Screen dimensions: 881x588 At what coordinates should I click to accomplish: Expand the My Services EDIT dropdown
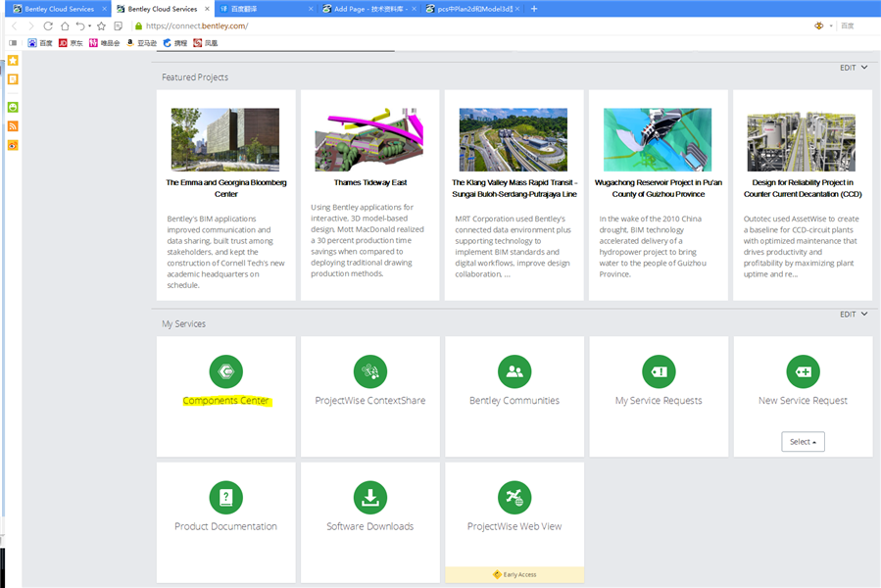[x=854, y=315]
